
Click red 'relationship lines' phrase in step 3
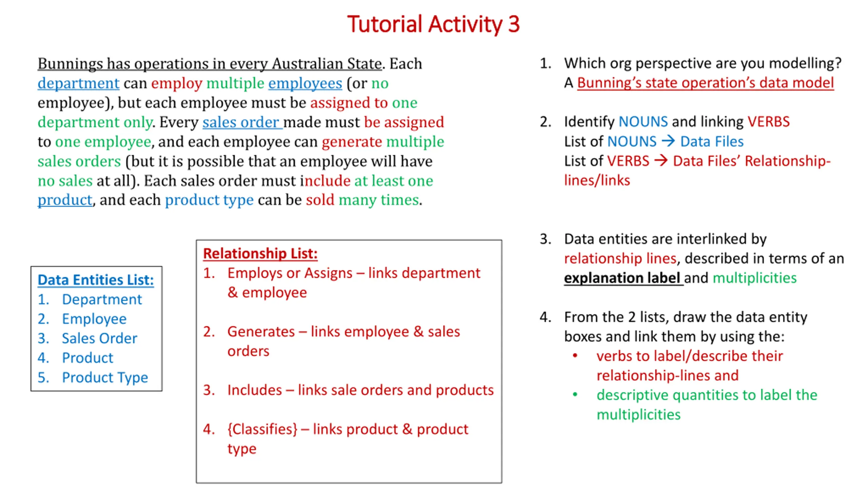(620, 259)
